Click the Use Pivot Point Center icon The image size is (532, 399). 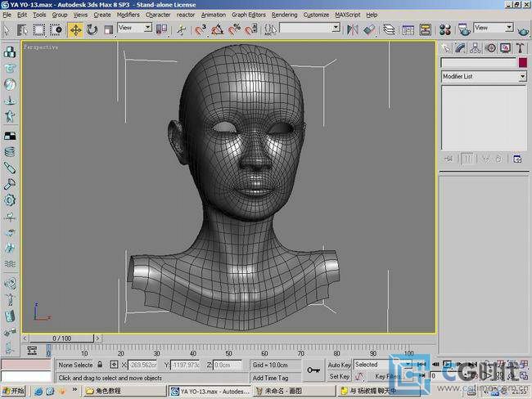(161, 29)
